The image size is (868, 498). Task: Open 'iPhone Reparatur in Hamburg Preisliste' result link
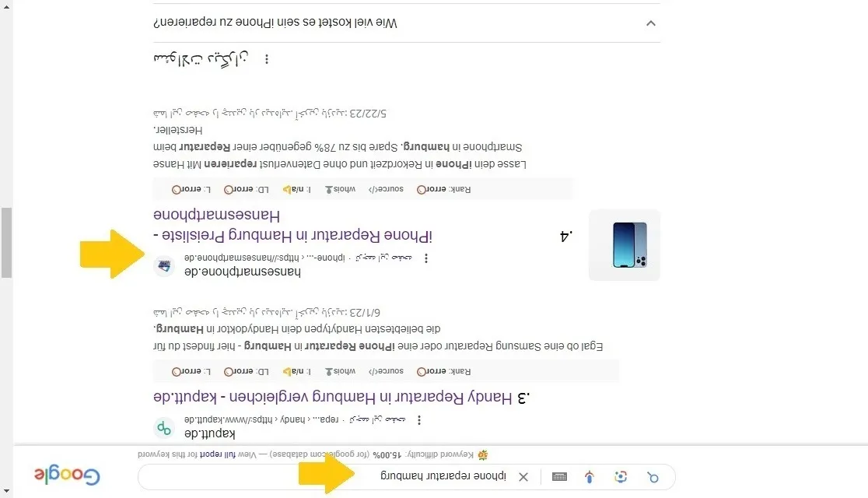pos(293,226)
